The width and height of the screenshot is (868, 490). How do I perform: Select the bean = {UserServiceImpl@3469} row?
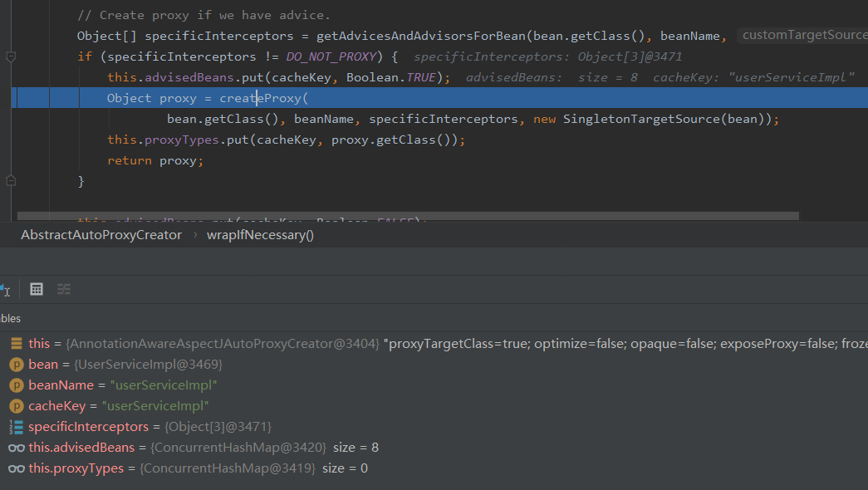click(x=434, y=365)
